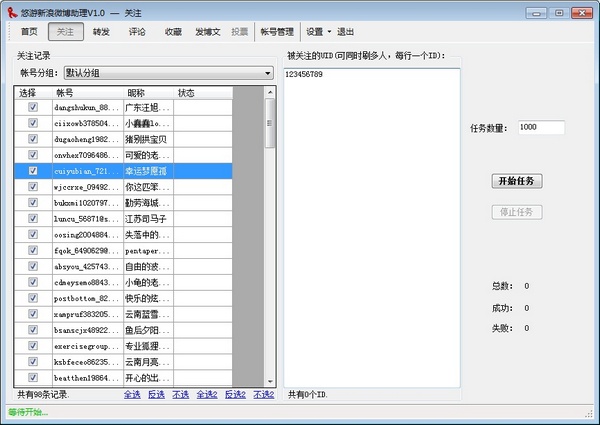Screen dimensions: 600x425
Task: Click the 反选2 link
Action: tap(235, 394)
